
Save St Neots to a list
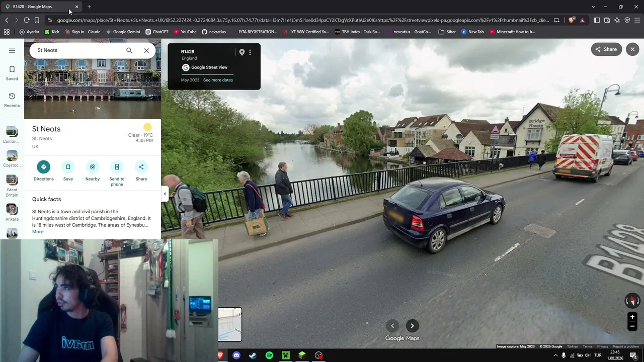(68, 171)
